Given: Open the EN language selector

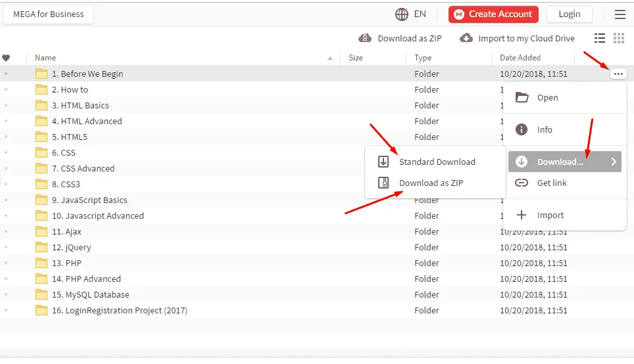Looking at the screenshot, I should [x=420, y=14].
